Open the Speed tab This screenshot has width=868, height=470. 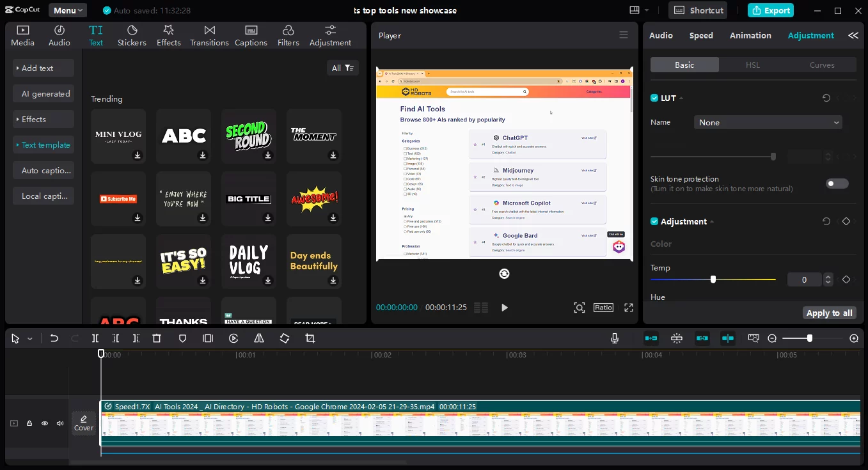[701, 36]
